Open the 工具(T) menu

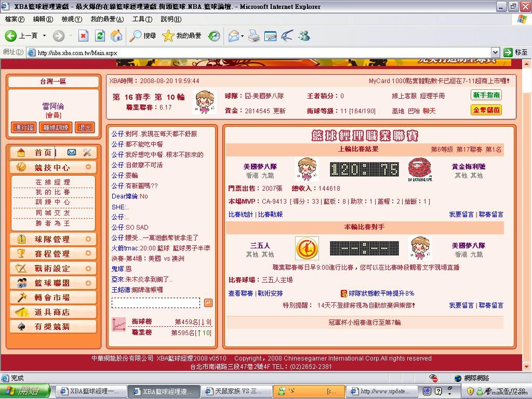142,19
